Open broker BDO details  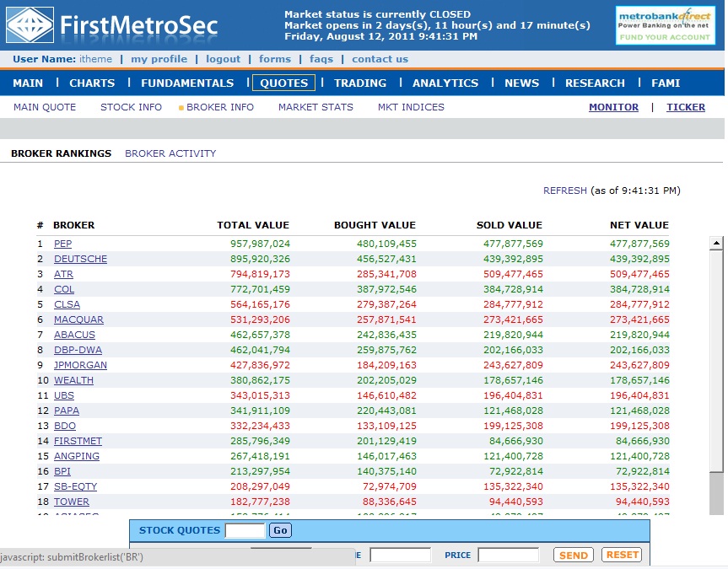tap(65, 426)
